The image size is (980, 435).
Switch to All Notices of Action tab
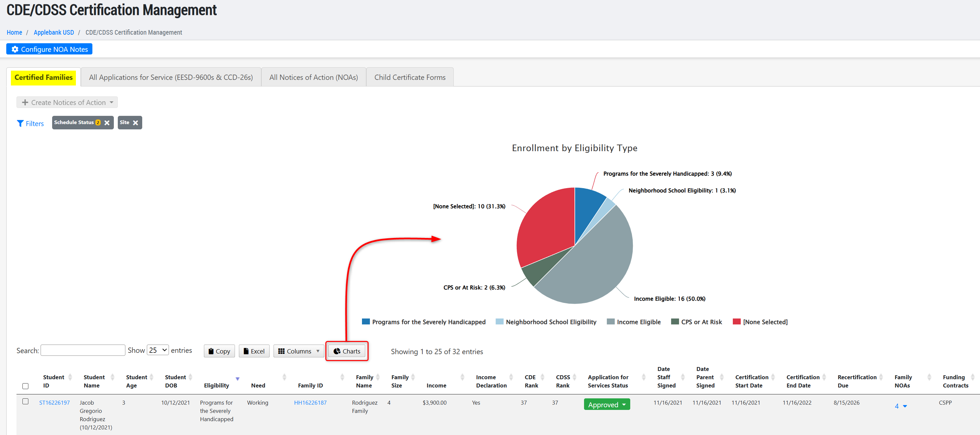[313, 77]
